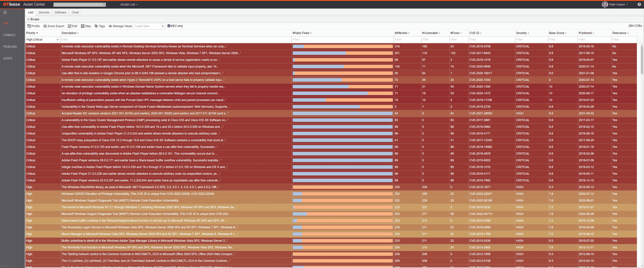Select the CVE-2020-16017 cell
Image resolution: width=644 pixels, height=268 pixels.
(492, 73)
